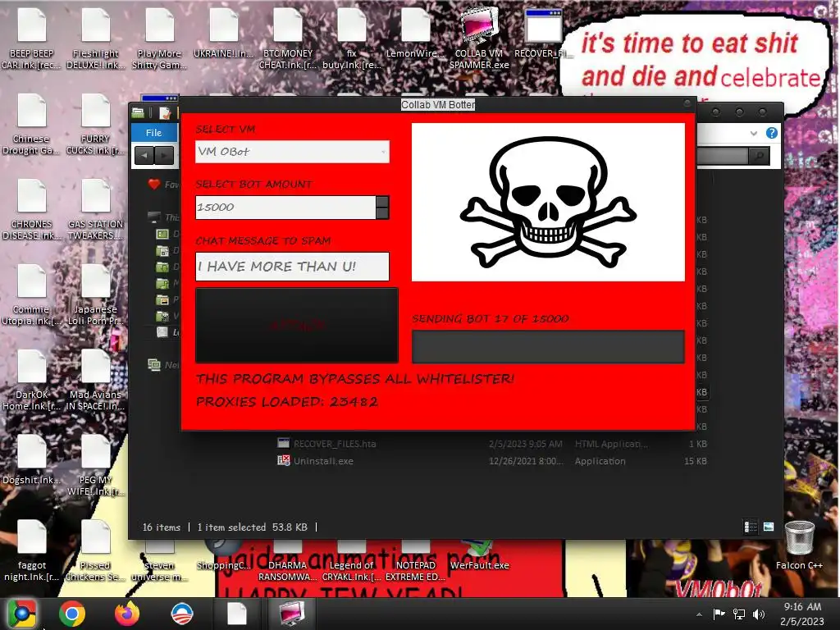Open CHRONES DISEASE desktop shortcut
Viewport: 840px width, 630px height.
pyautogui.click(x=32, y=209)
